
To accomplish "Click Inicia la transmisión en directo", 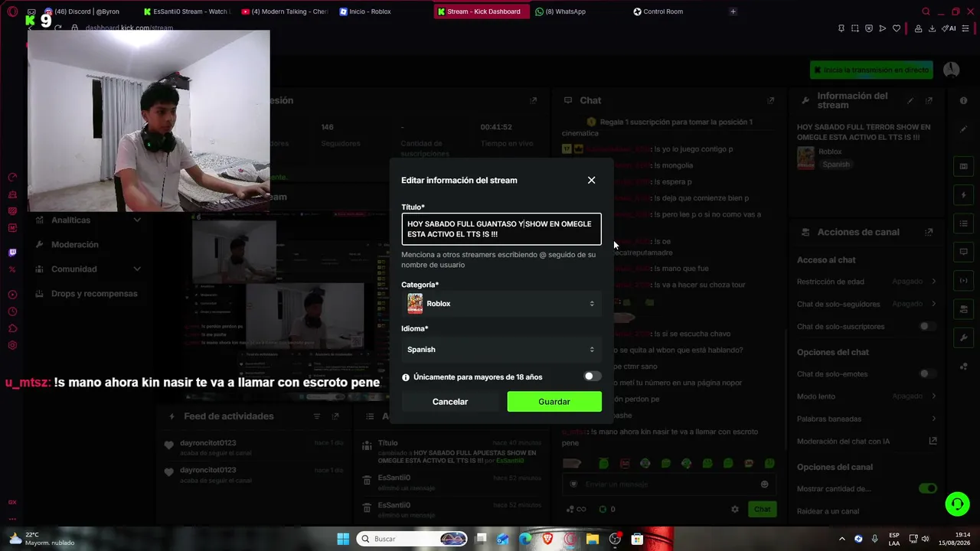I will pos(871,70).
